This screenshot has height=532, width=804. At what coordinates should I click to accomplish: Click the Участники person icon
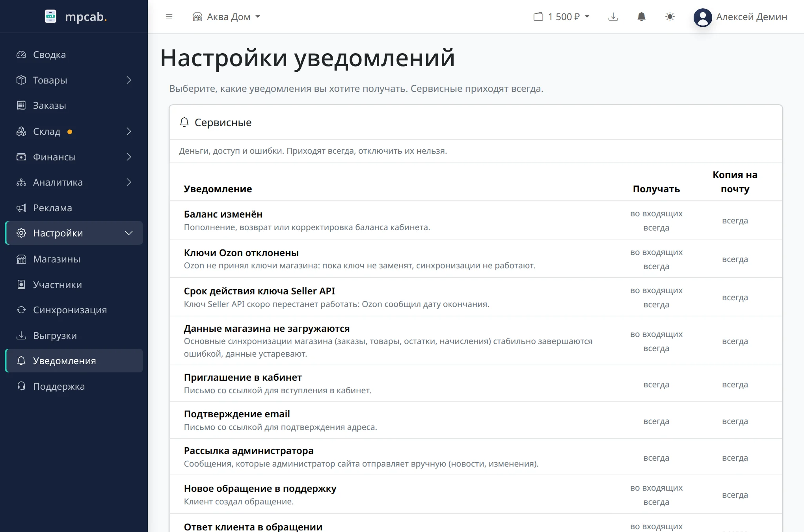[21, 285]
